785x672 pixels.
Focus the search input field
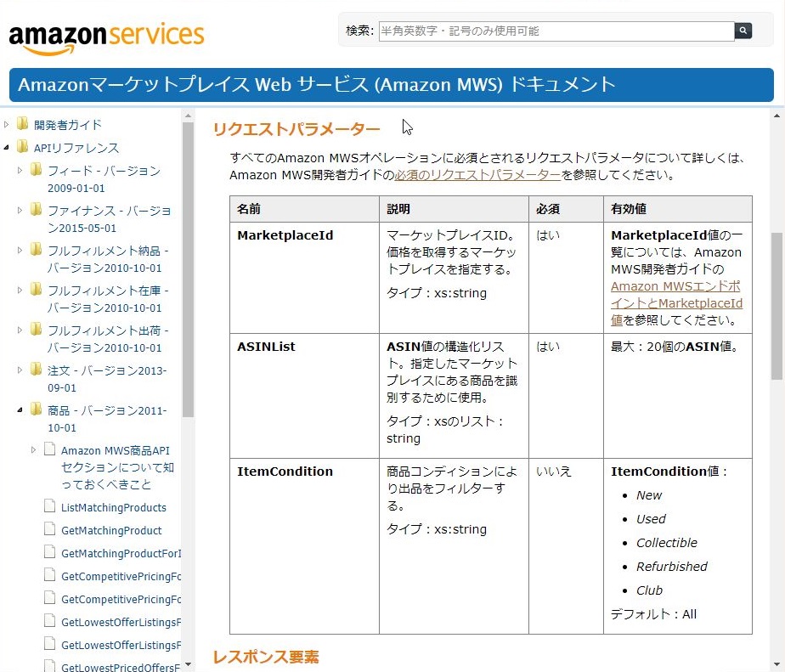556,31
